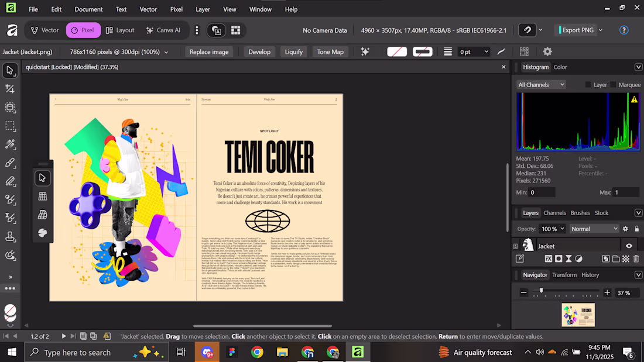Open the Normal blend mode dropdown

coord(594,229)
